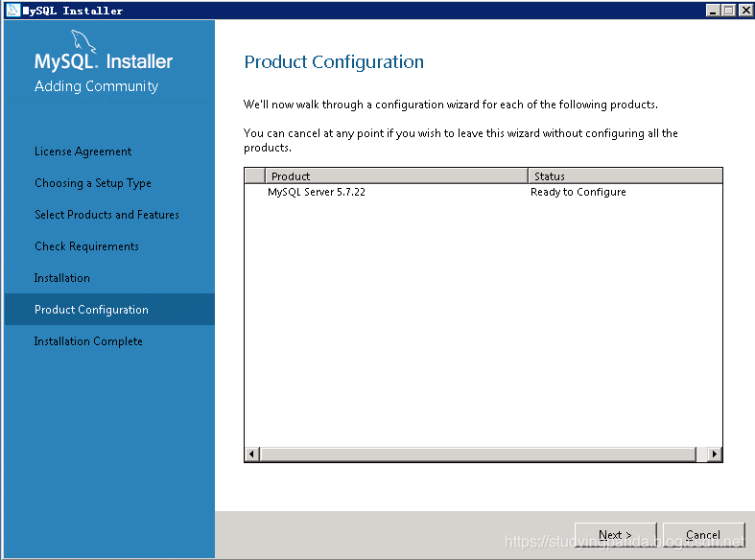Click the Adding Community subtitle
Image resolution: width=755 pixels, height=560 pixels.
(96, 86)
